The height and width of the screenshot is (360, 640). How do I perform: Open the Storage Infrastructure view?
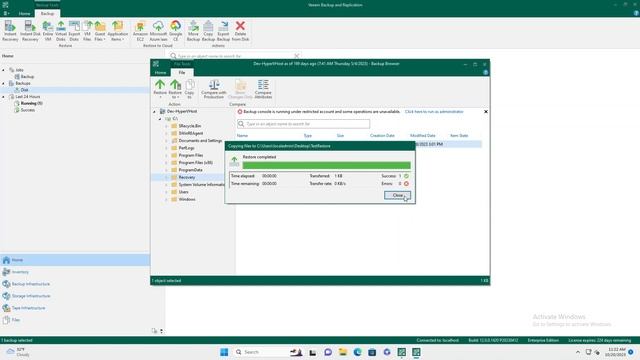tap(75, 296)
